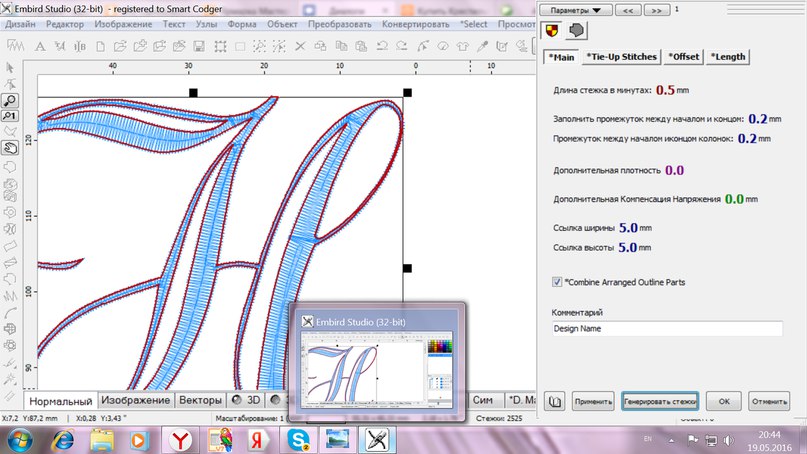Viewport: 807px width, 454px height.
Task: Select the arrow pointer tool in left toolbar
Action: click(x=10, y=68)
